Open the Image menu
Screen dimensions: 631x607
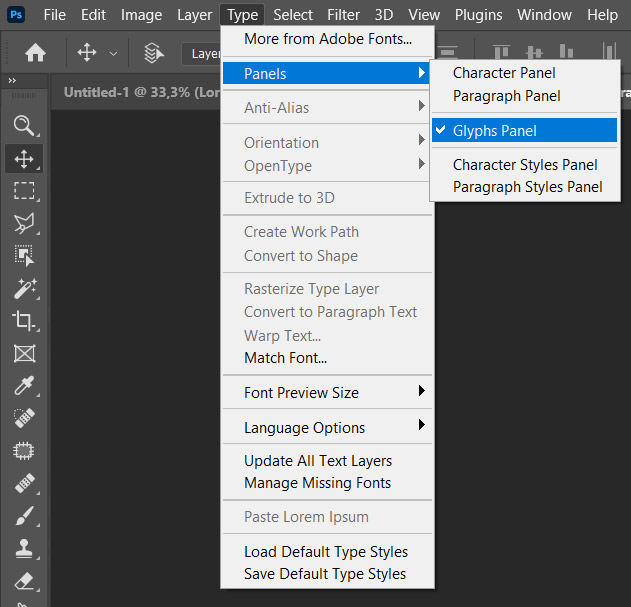click(141, 15)
